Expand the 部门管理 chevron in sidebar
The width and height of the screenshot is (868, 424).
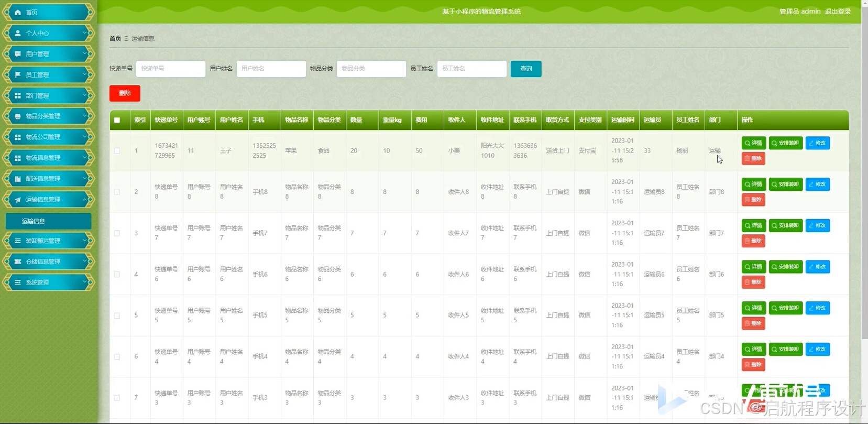[84, 95]
